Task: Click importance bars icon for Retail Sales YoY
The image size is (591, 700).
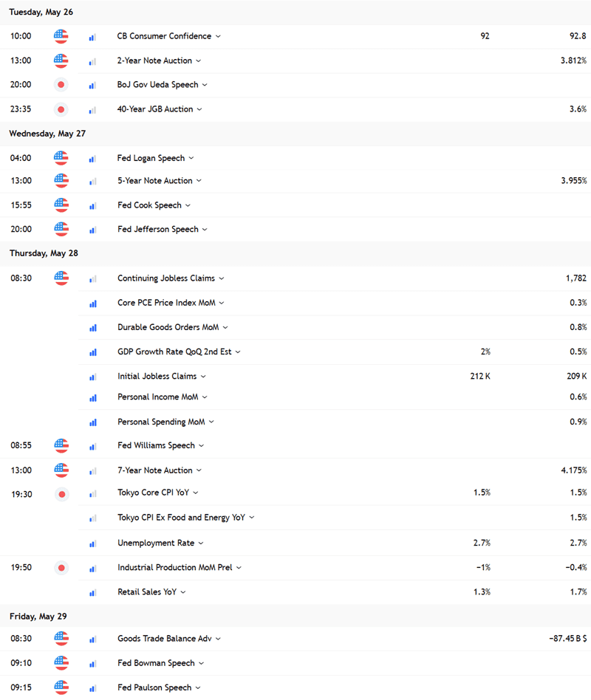Action: pyautogui.click(x=93, y=592)
